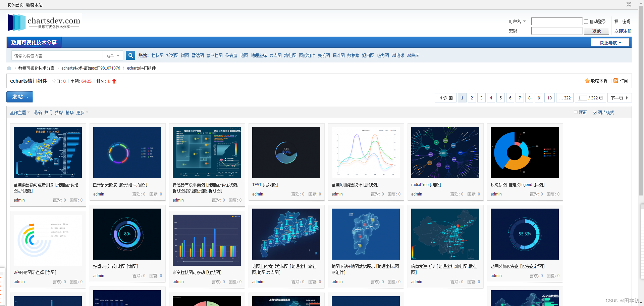The width and height of the screenshot is (644, 306).
Task: Click the 下一页 next page button
Action: click(620, 98)
